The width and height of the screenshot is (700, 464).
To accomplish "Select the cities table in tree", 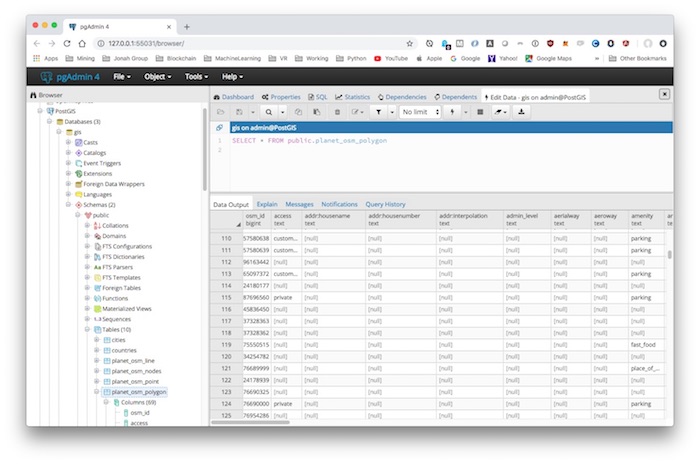I will 118,340.
